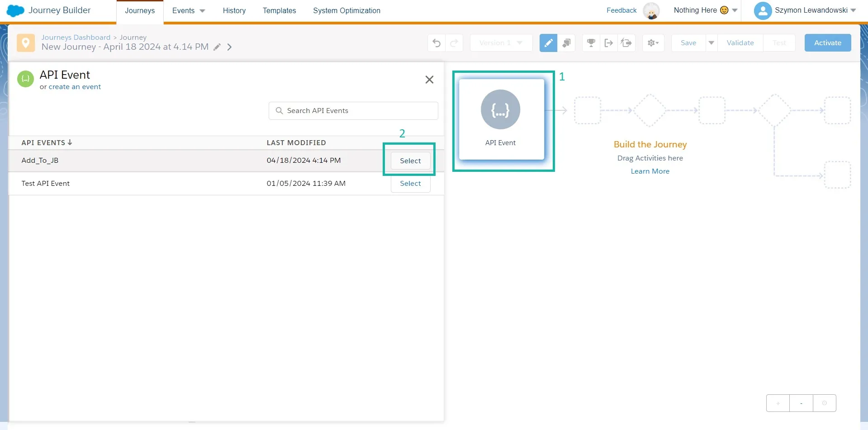This screenshot has width=868, height=430.
Task: Click the journey settings gear icon
Action: 653,43
